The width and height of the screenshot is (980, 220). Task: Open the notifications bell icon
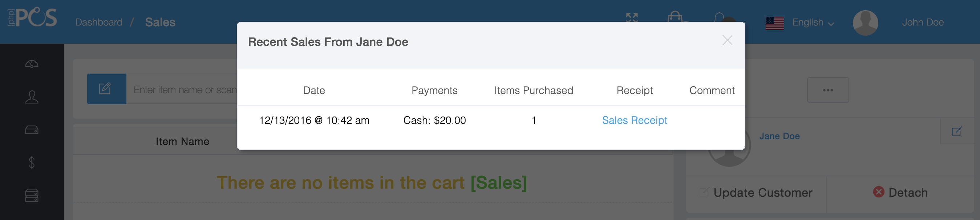[x=719, y=17]
